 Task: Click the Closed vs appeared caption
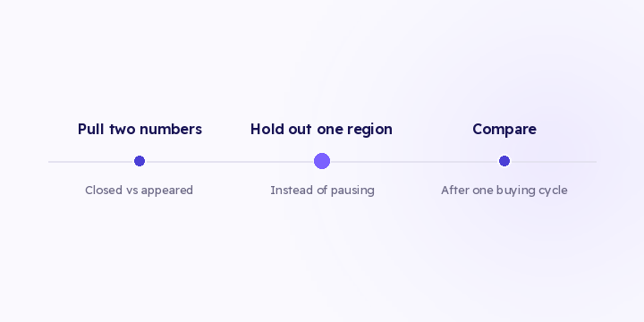click(139, 191)
